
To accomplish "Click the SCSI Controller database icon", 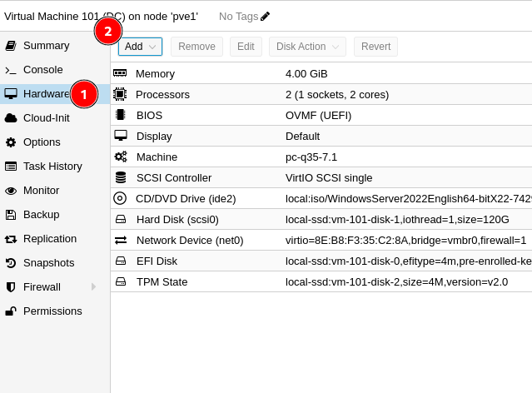I will (121, 177).
